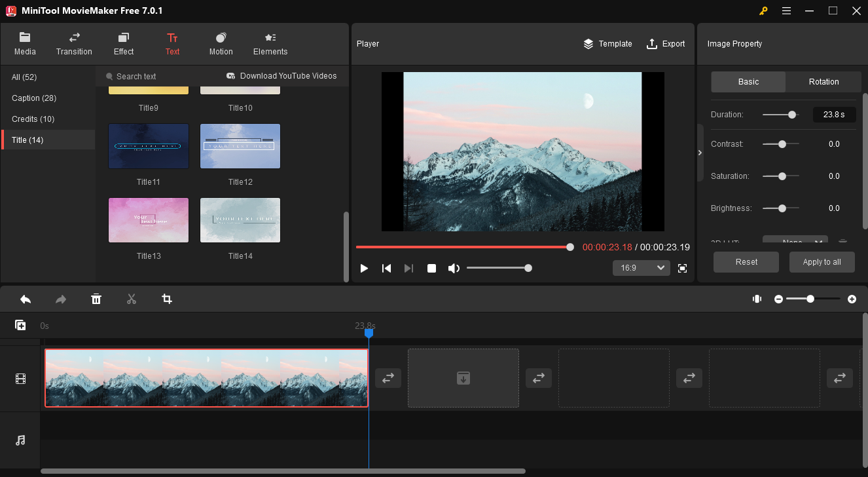
Task: Open the hamburger menu in title bar
Action: (786, 10)
